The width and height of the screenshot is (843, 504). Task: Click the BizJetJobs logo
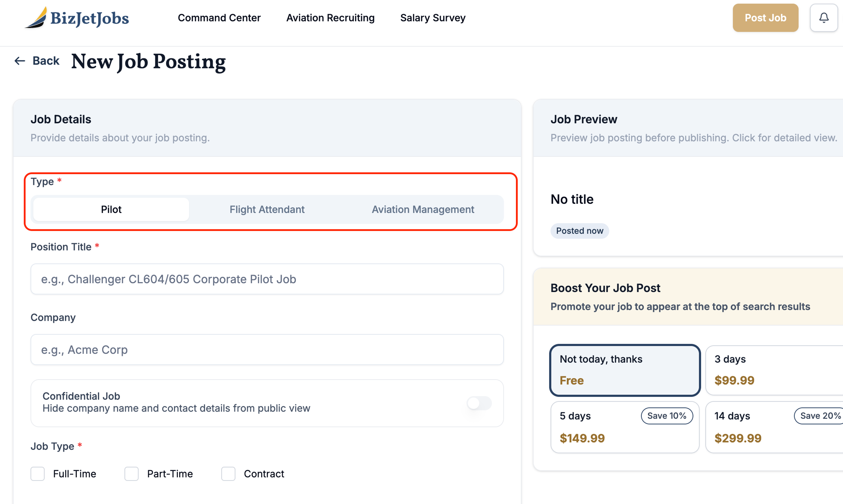(x=77, y=18)
